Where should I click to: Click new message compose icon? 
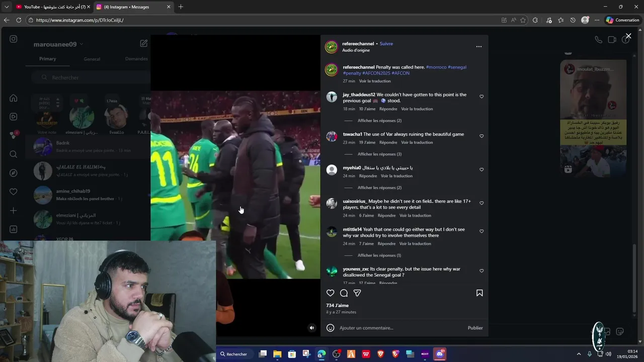(143, 44)
